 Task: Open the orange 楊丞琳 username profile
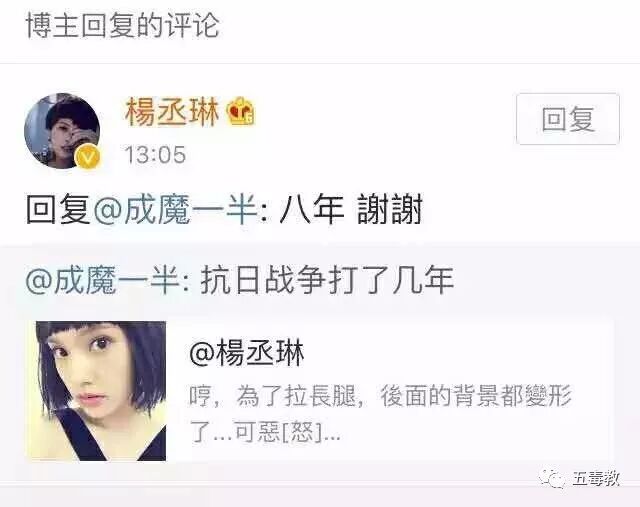(172, 111)
